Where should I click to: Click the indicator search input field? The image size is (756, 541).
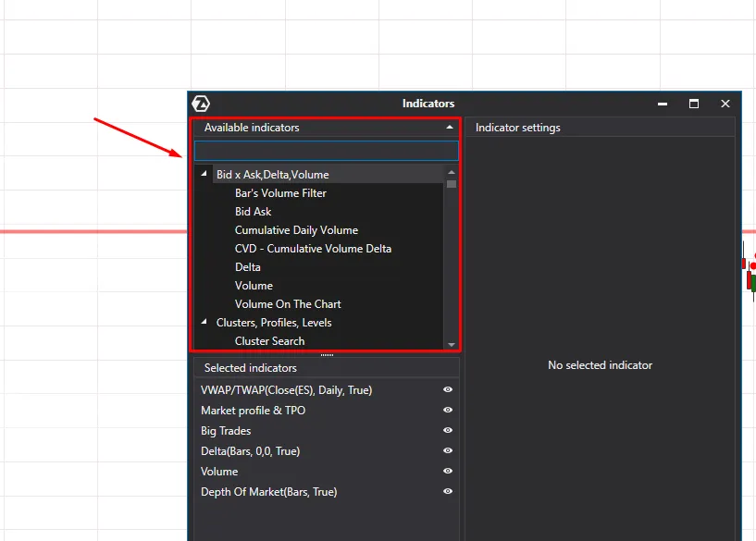pyautogui.click(x=326, y=151)
